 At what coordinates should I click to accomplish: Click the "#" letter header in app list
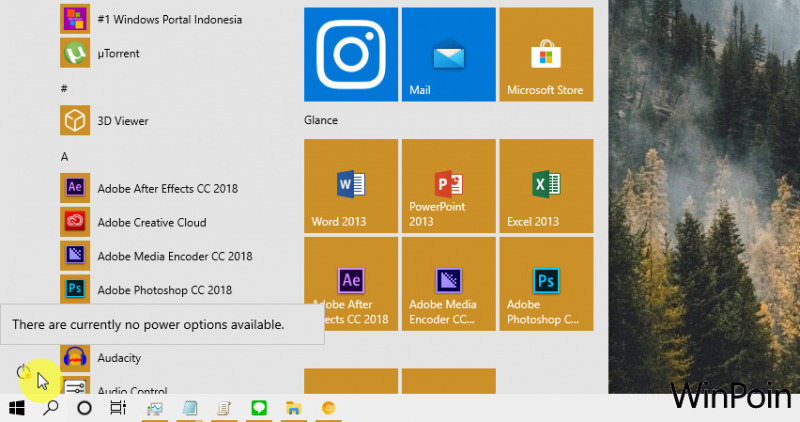tap(64, 89)
